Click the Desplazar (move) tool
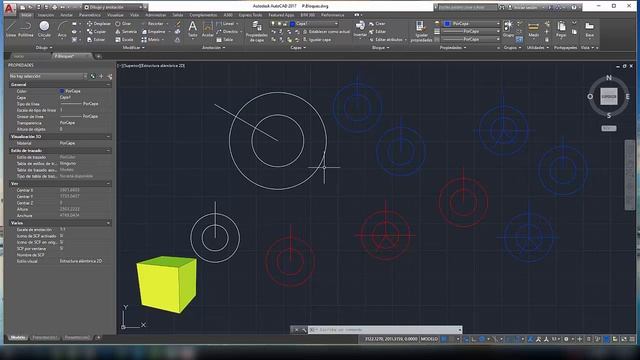640x360 pixels. 99,24
